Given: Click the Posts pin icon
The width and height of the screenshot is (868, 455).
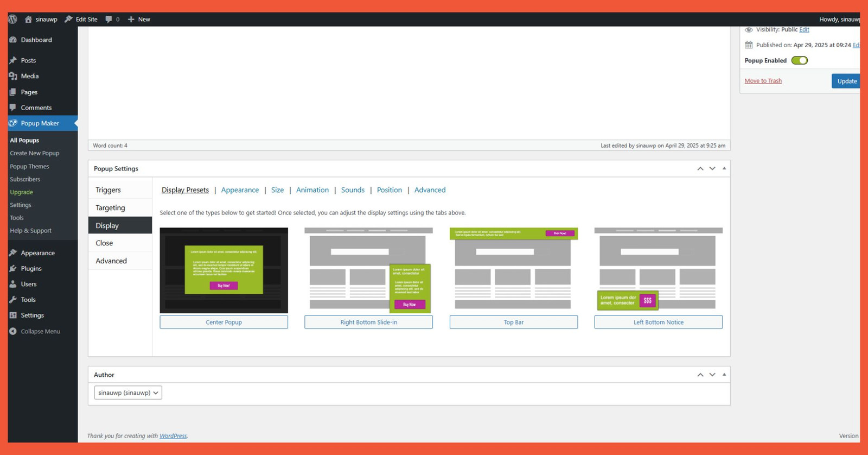Looking at the screenshot, I should coord(13,60).
